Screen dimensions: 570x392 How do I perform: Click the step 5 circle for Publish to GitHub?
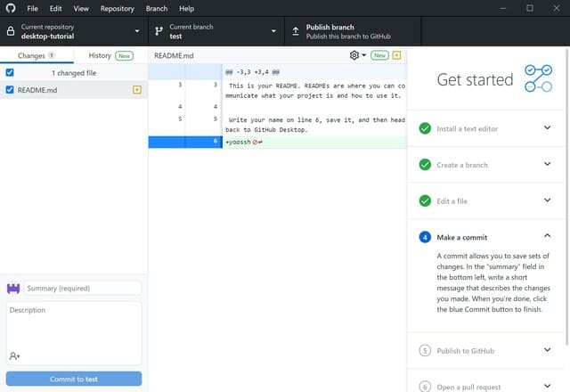(x=425, y=351)
